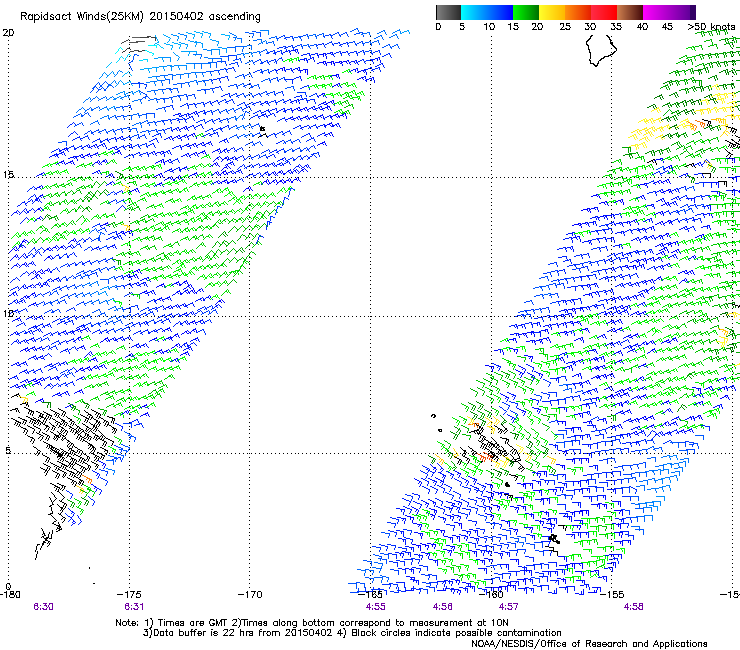The image size is (740, 650).
Task: Click the latitude '10' axis label on left edge
Action: (x=8, y=313)
